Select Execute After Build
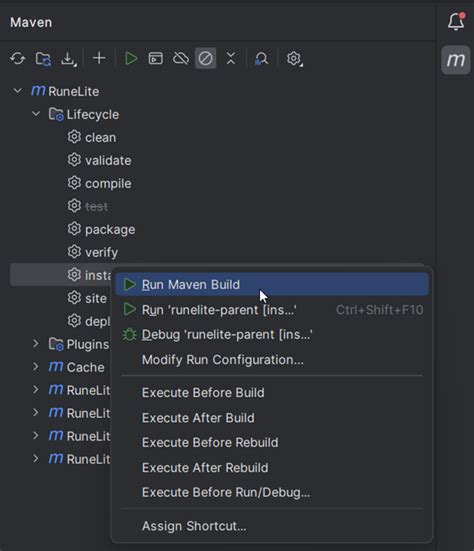The image size is (474, 551). [272, 418]
